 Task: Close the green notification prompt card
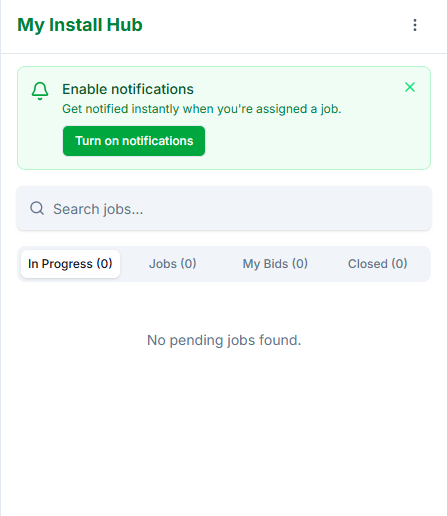point(410,87)
